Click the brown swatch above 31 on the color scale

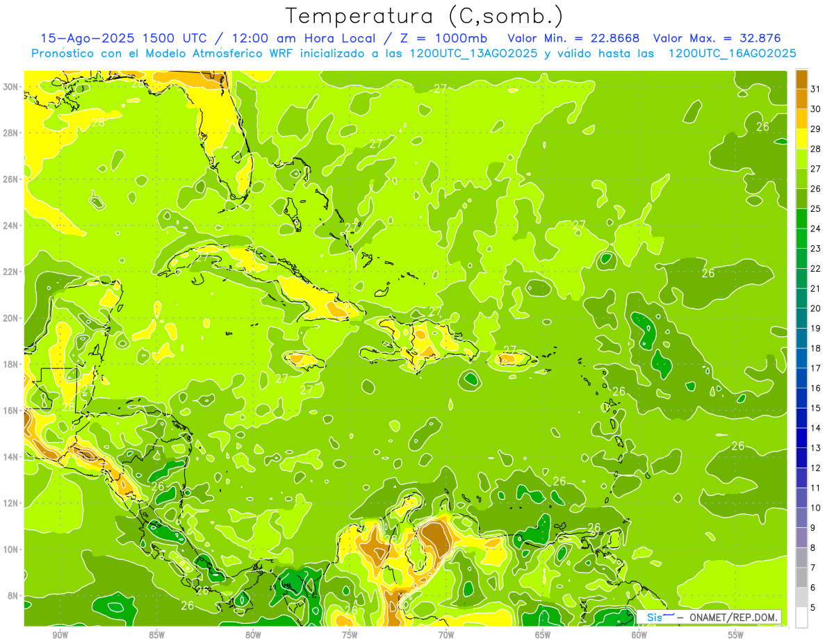[x=801, y=79]
